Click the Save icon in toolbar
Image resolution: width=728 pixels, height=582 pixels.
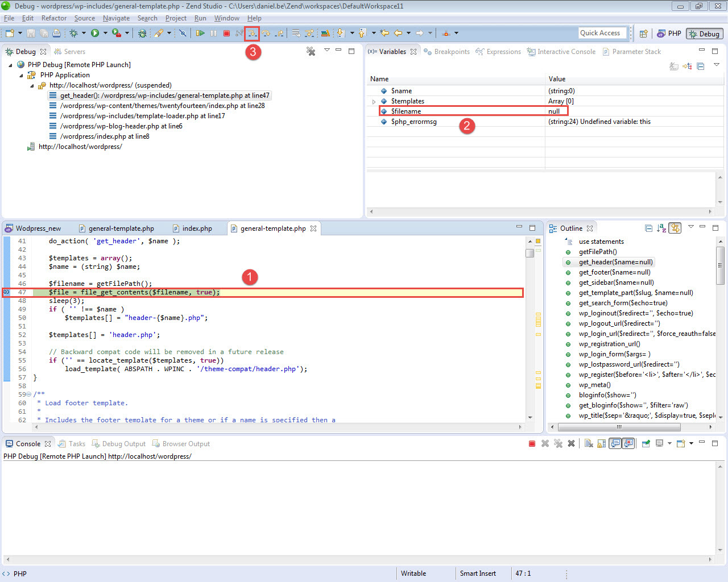(31, 34)
